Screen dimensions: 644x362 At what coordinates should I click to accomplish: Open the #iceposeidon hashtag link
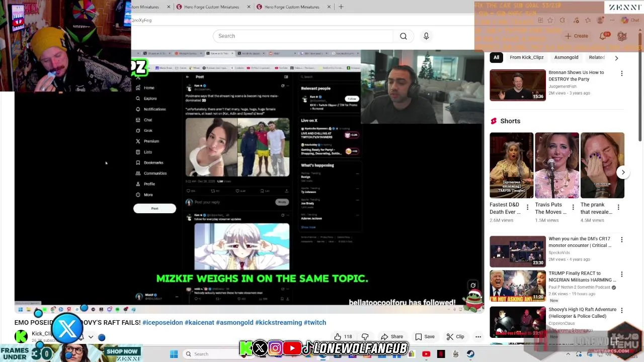click(163, 322)
